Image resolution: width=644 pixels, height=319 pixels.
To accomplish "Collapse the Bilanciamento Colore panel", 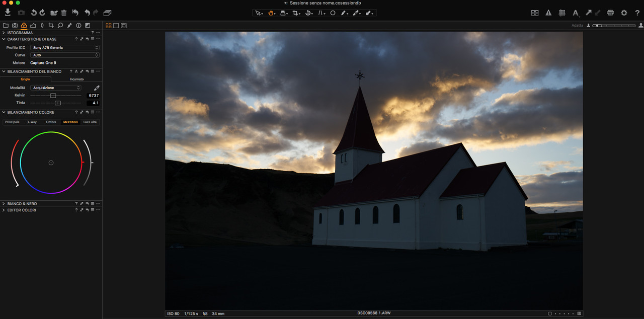I will (x=4, y=112).
